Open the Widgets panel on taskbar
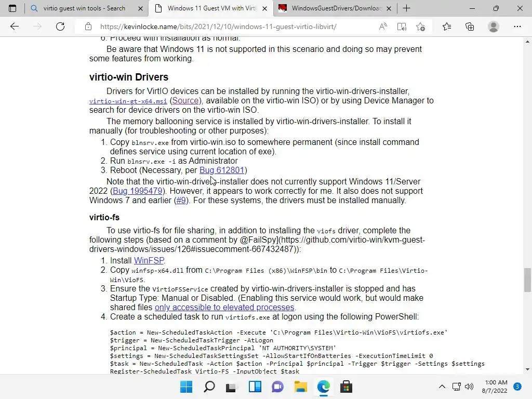The width and height of the screenshot is (532, 399). point(255,387)
